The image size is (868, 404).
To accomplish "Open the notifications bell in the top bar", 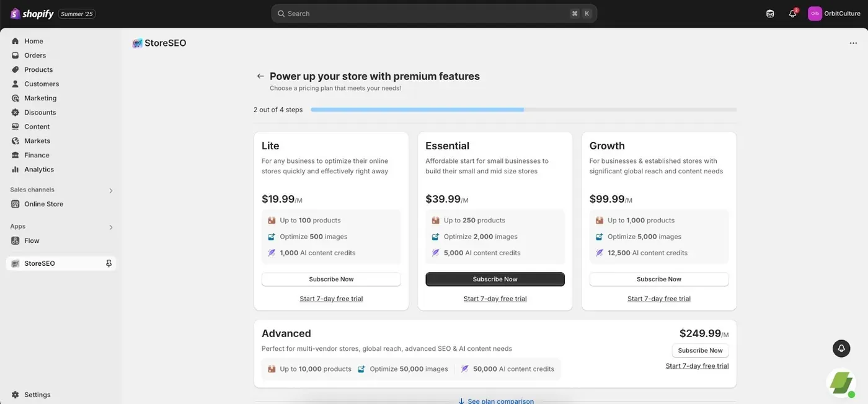I will tap(792, 14).
